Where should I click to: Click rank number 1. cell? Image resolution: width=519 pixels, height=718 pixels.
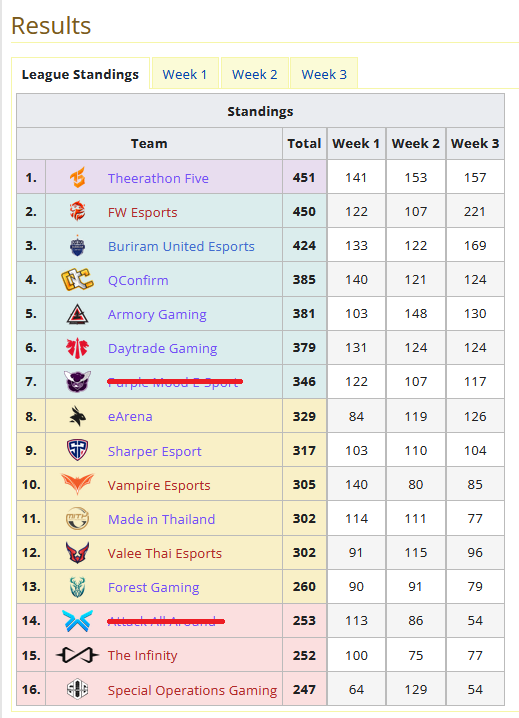(31, 177)
